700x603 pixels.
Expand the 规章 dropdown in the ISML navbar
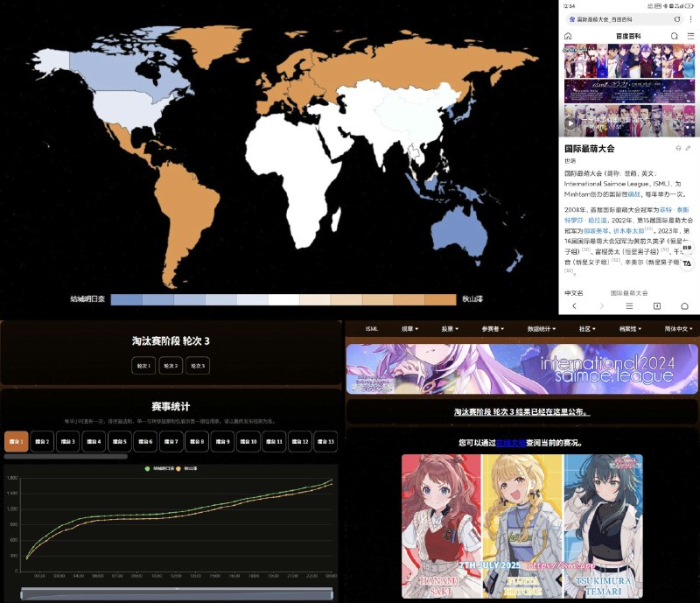click(409, 329)
